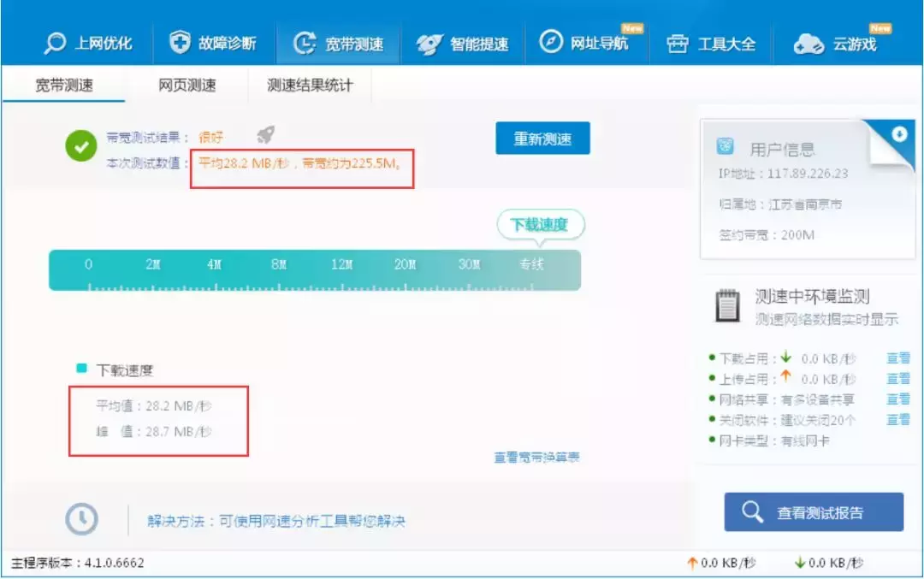Click the 智能提速 rocket icon
This screenshot has width=924, height=579.
[429, 43]
